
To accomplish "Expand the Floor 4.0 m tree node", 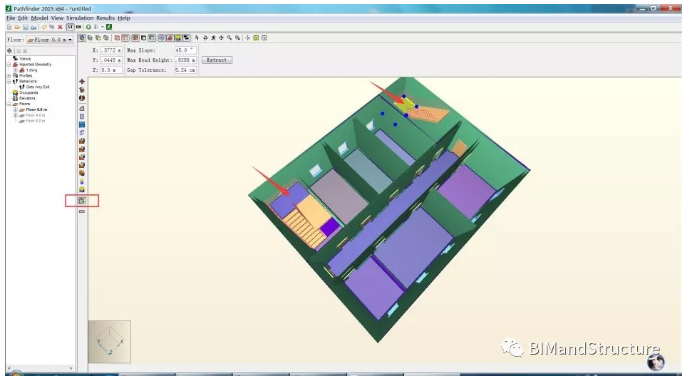I will [15, 115].
